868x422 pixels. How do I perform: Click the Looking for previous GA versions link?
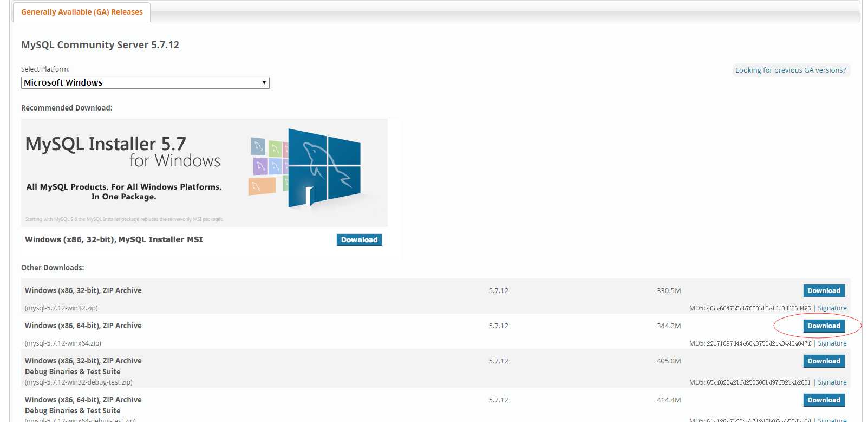pyautogui.click(x=790, y=70)
